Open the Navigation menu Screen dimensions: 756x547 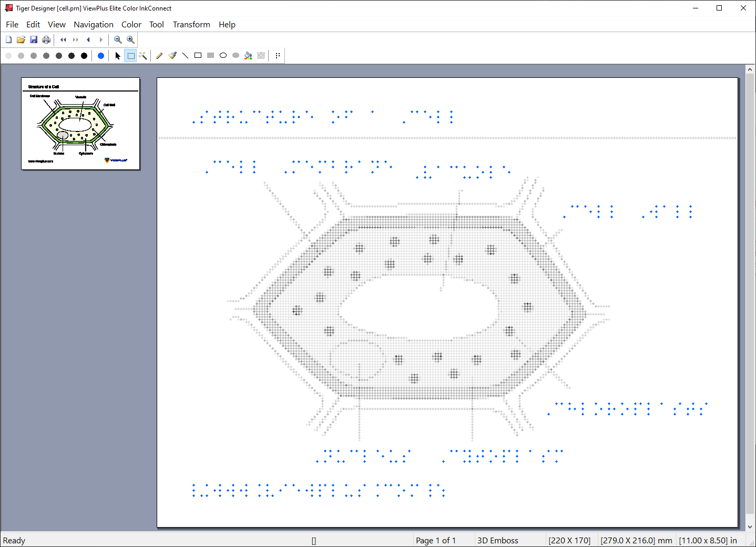tap(94, 25)
